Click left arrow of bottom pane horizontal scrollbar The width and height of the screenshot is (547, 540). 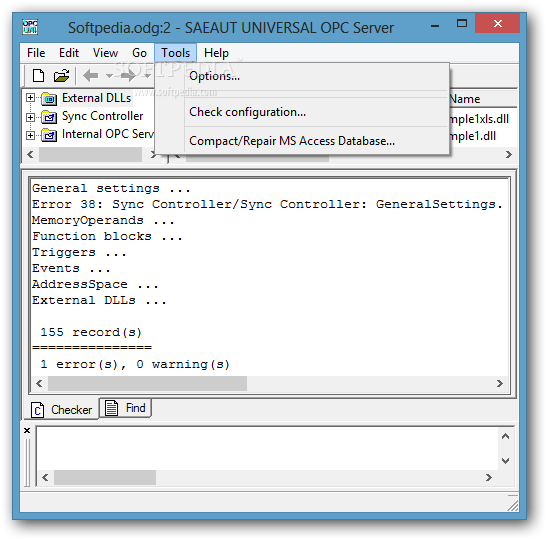click(x=45, y=477)
